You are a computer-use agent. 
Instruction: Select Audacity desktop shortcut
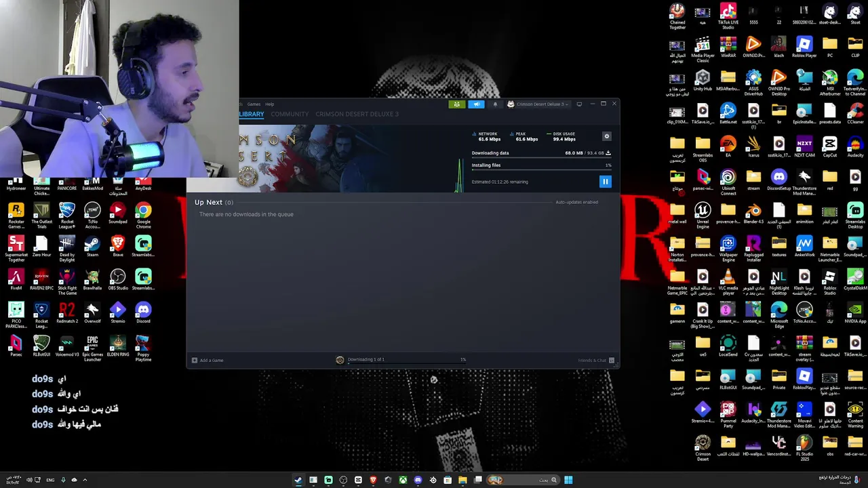(x=855, y=146)
